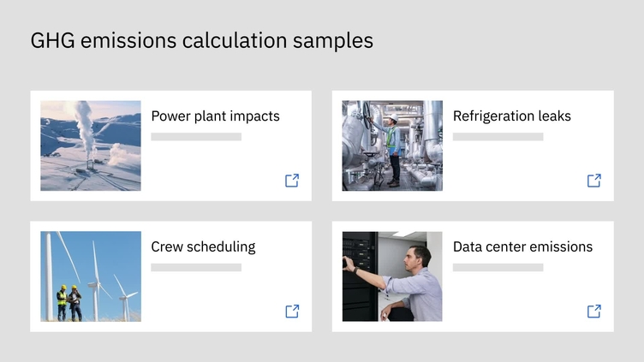
Task: Click empty space inside the Crew scheduling card
Action: 214,300
